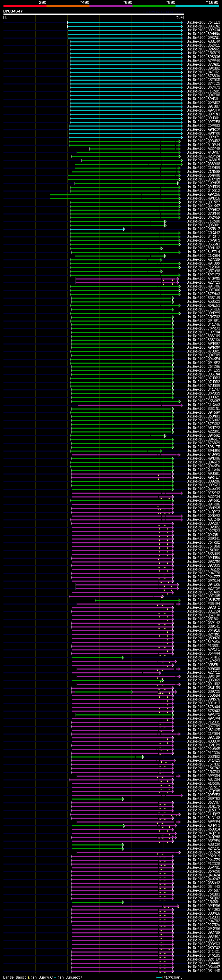Viewport: 222px width, 980px height.
Task: Click the cyan =100char. scale swatch
Action: (x=159, y=977)
